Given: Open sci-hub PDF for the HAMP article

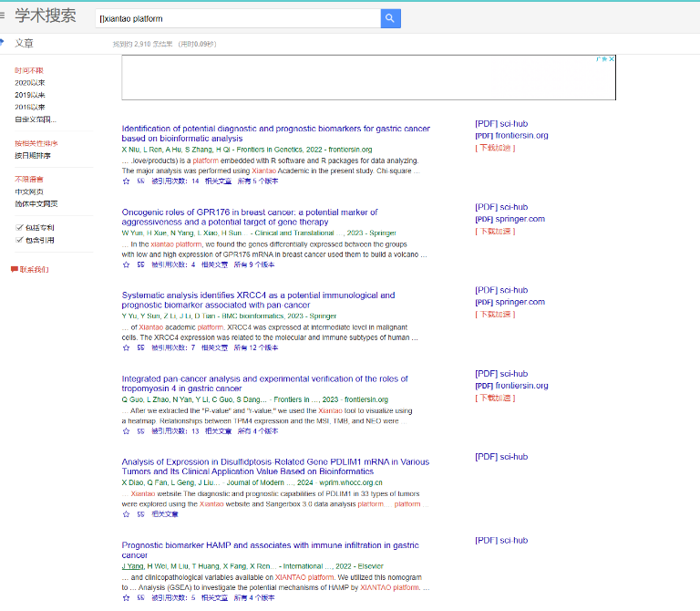Looking at the screenshot, I should click(501, 541).
